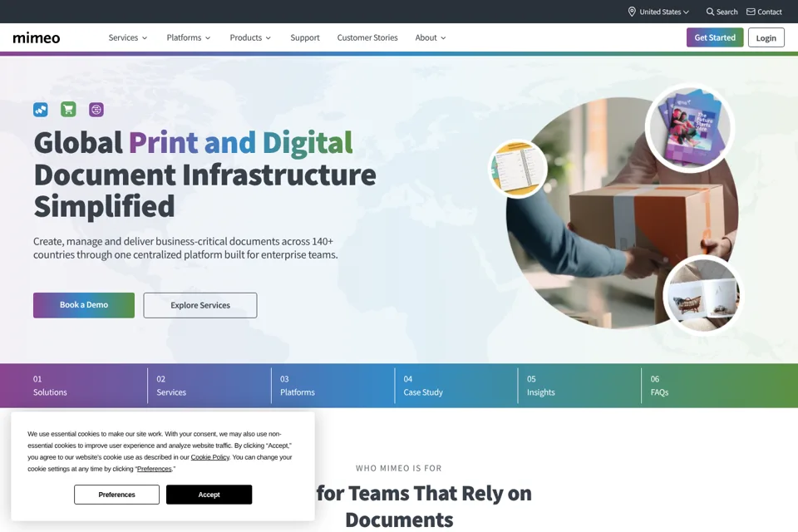The width and height of the screenshot is (798, 532).
Task: Jump to 04 Case Study section
Action: point(423,386)
